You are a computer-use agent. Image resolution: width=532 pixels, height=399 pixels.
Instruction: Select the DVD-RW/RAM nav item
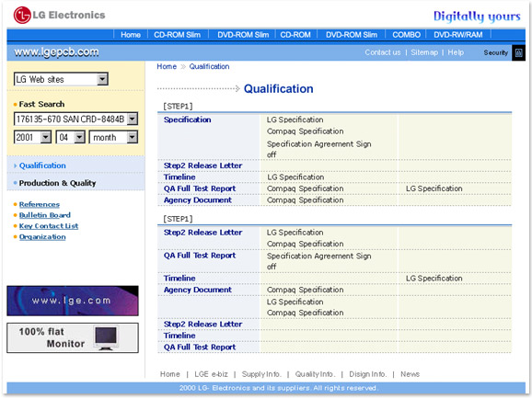pyautogui.click(x=458, y=35)
